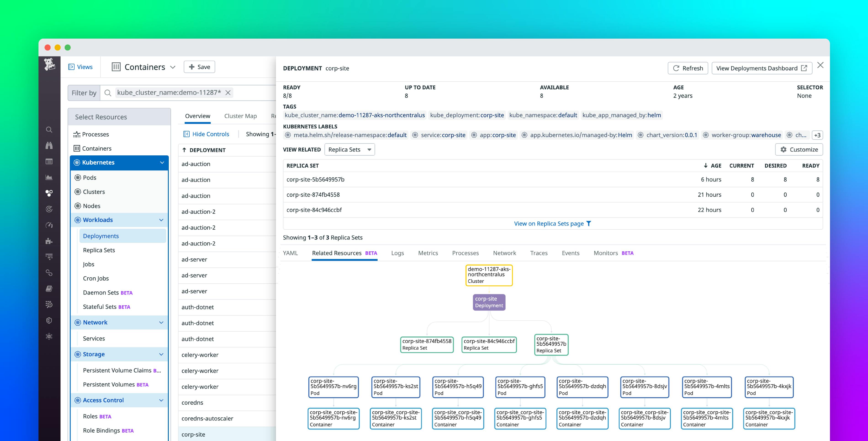Open the Replica Sets view related dropdown

349,149
